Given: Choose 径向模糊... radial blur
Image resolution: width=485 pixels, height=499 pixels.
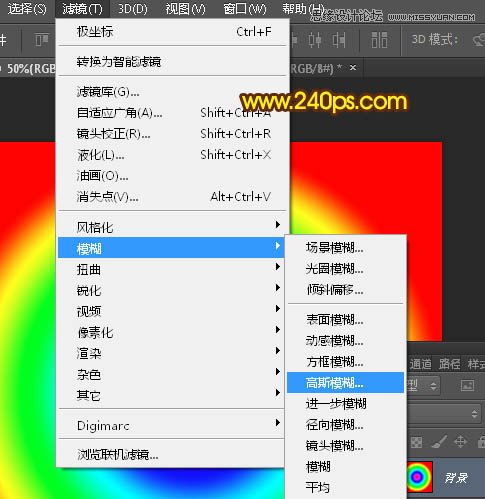Looking at the screenshot, I should click(346, 425).
